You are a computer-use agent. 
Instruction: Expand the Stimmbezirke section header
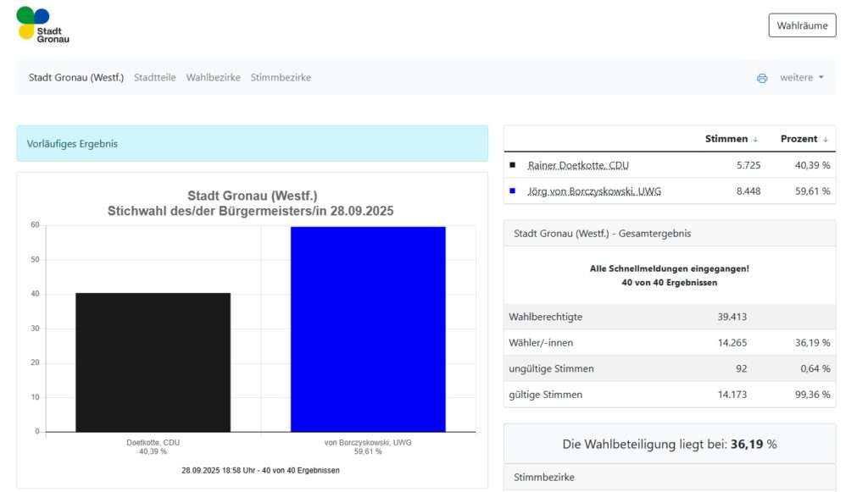(669, 477)
